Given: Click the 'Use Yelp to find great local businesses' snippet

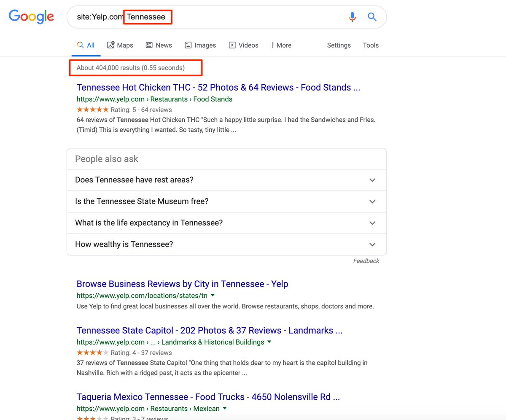Looking at the screenshot, I should (x=225, y=306).
